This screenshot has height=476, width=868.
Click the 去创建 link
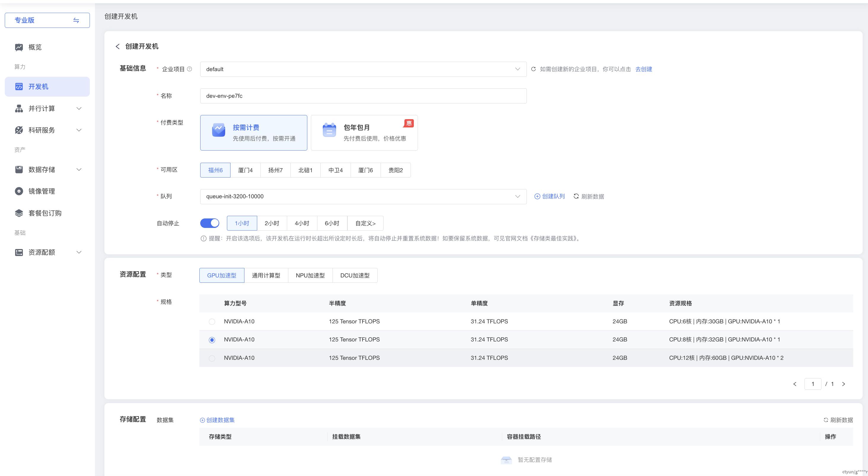click(644, 69)
